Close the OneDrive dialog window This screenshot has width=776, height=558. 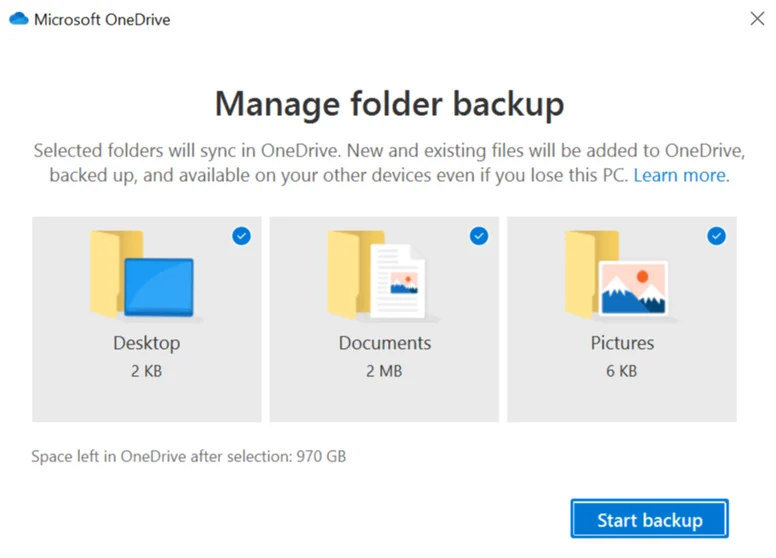[x=757, y=19]
